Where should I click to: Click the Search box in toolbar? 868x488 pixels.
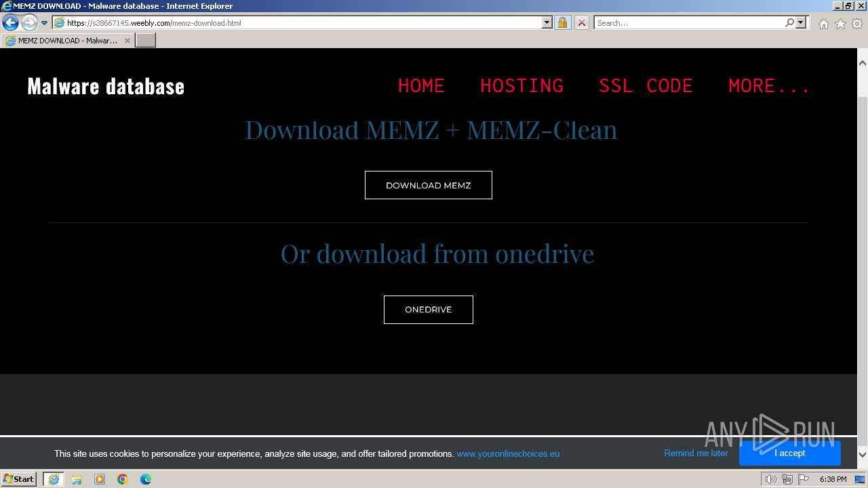(x=688, y=22)
